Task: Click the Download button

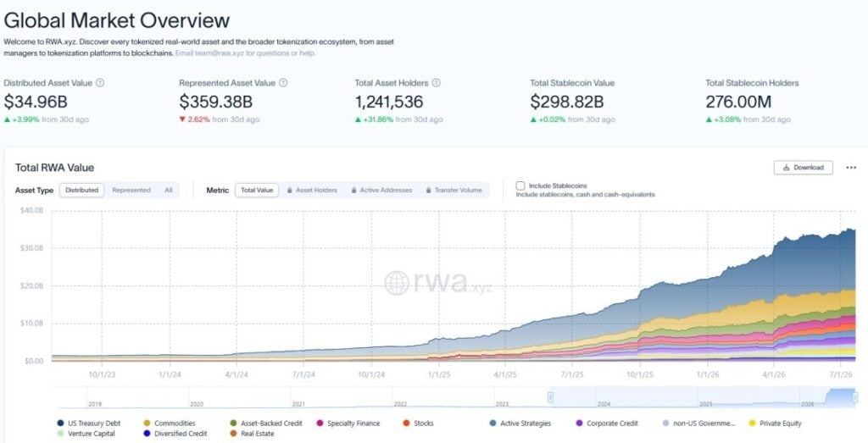Action: (x=804, y=168)
